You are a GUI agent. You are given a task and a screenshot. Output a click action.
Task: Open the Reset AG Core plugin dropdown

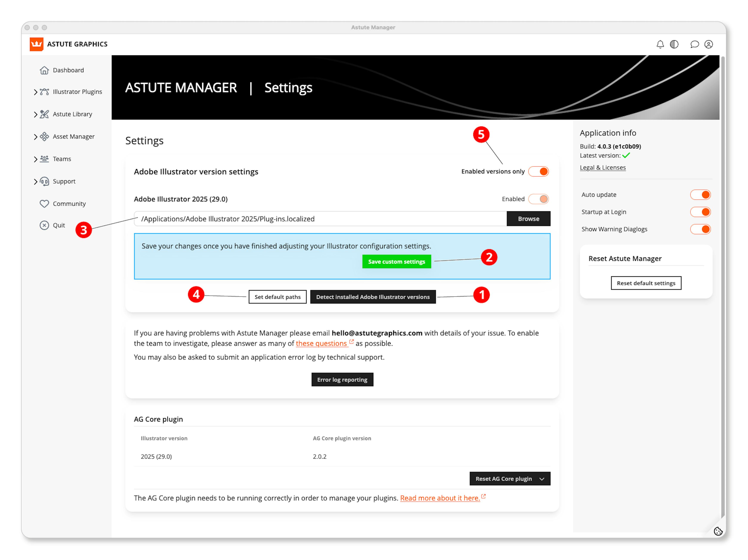pyautogui.click(x=542, y=479)
